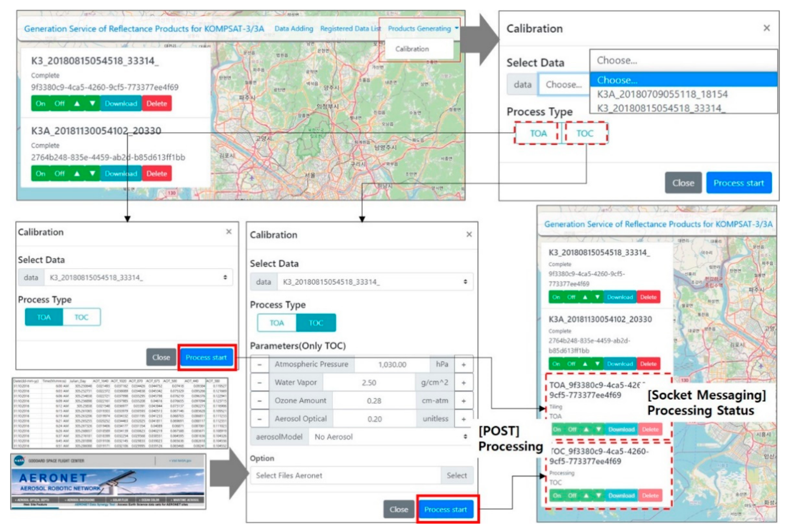790x532 pixels.
Task: Toggle On for K3_20180815054518_33314_ in top map panel
Action: coord(40,103)
